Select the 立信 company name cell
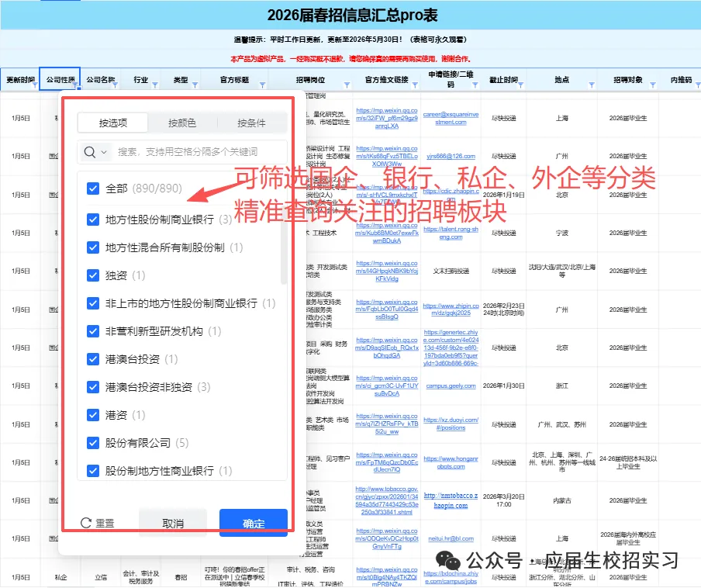The width and height of the screenshot is (701, 588). pos(101,577)
